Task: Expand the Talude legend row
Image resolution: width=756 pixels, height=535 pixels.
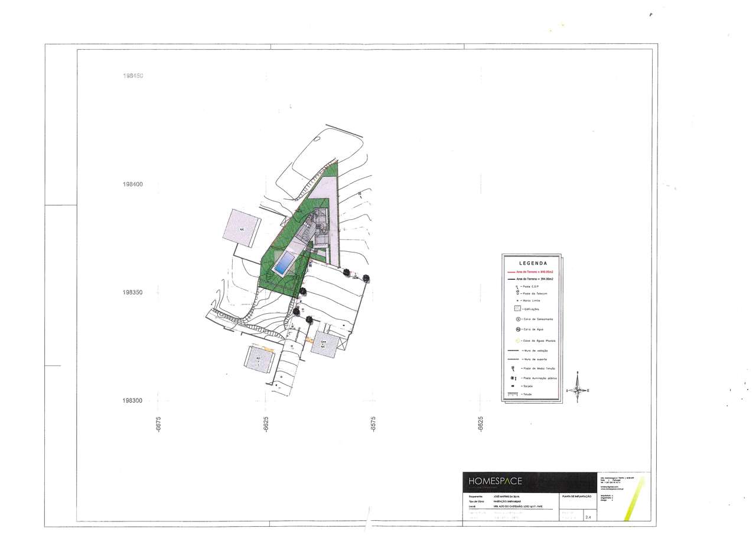Action: (x=512, y=394)
